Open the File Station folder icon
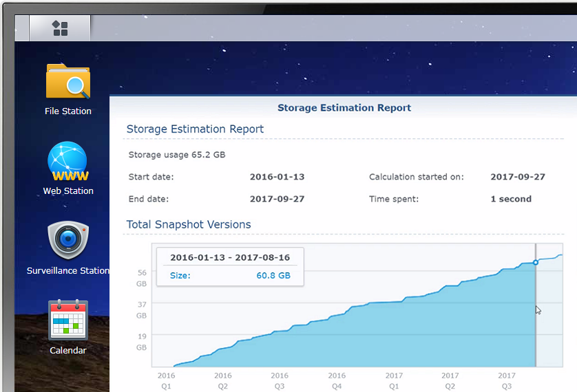 click(67, 81)
